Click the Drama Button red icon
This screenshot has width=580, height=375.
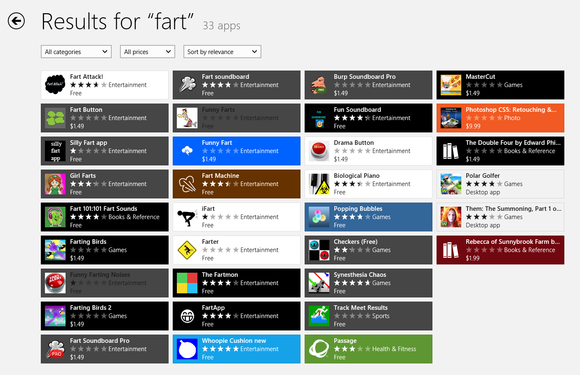tap(319, 151)
